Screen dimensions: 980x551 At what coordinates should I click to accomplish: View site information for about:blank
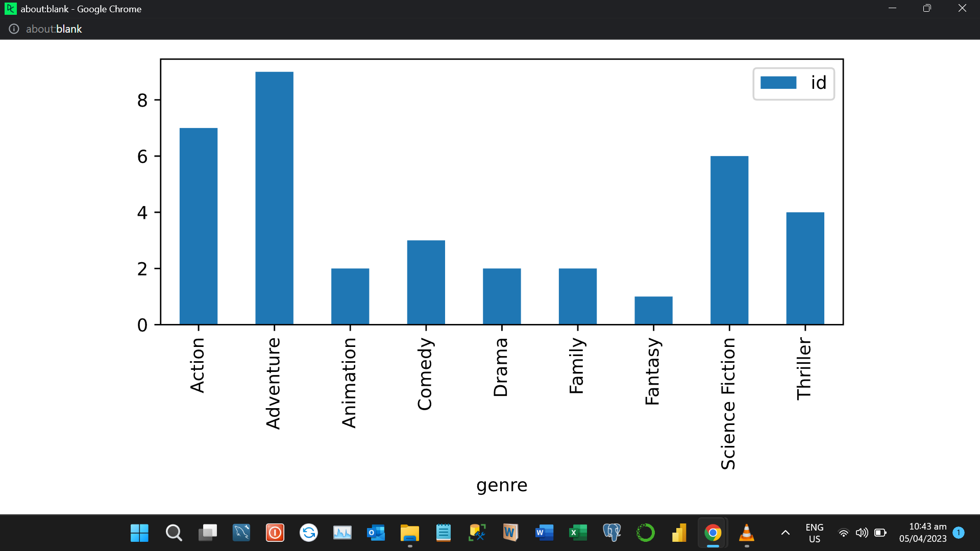(x=13, y=29)
